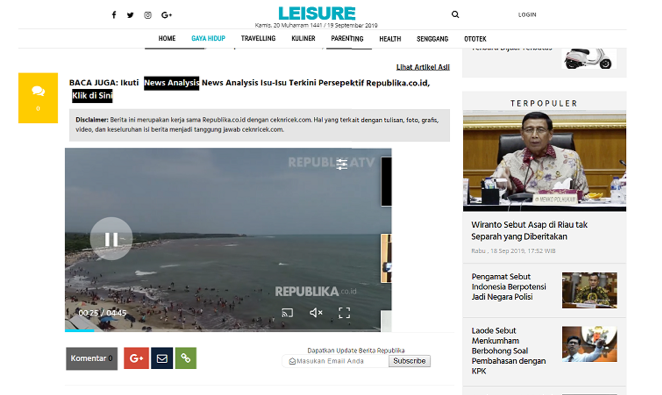Enter fullscreen video mode
The image size is (662, 395).
[344, 313]
